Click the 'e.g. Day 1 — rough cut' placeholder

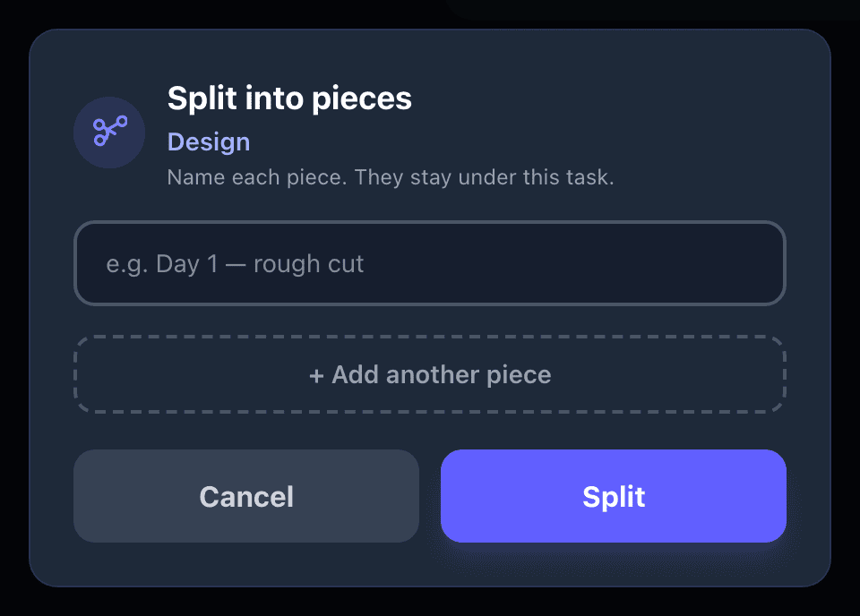pos(235,264)
